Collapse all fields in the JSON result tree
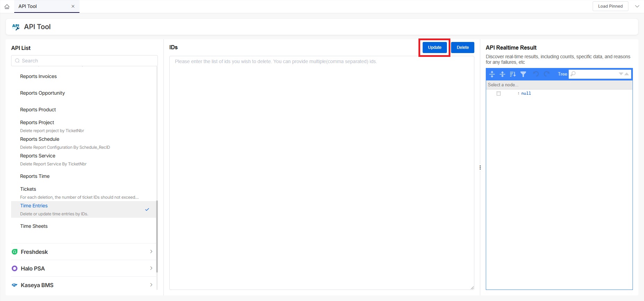This screenshot has width=644, height=301. click(502, 74)
